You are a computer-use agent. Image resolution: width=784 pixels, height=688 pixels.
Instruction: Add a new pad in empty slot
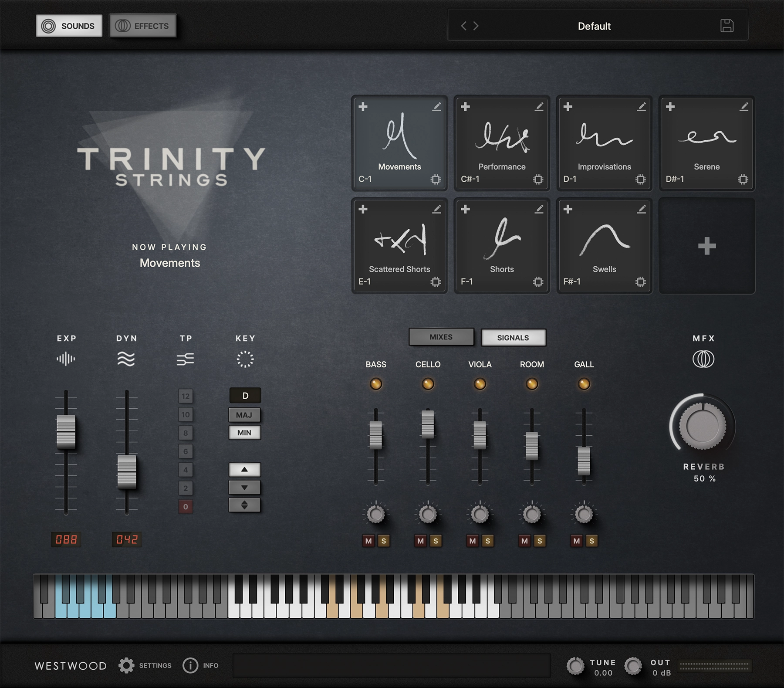[x=706, y=246]
